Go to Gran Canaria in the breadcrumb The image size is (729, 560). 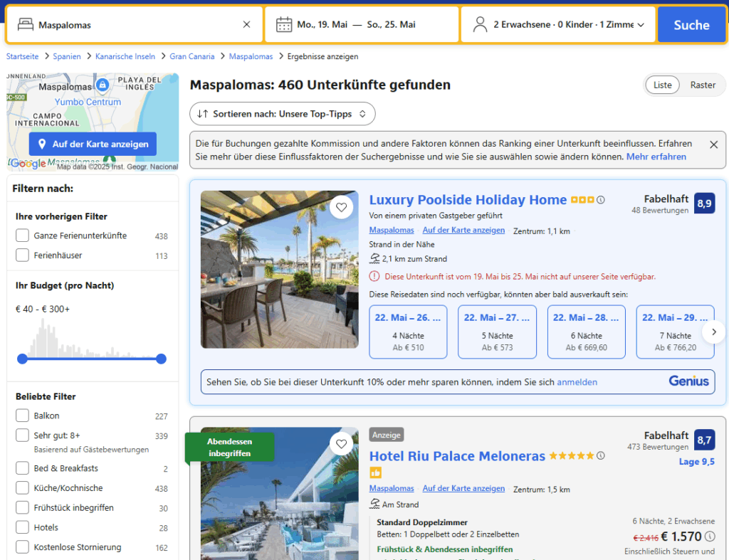coord(192,56)
